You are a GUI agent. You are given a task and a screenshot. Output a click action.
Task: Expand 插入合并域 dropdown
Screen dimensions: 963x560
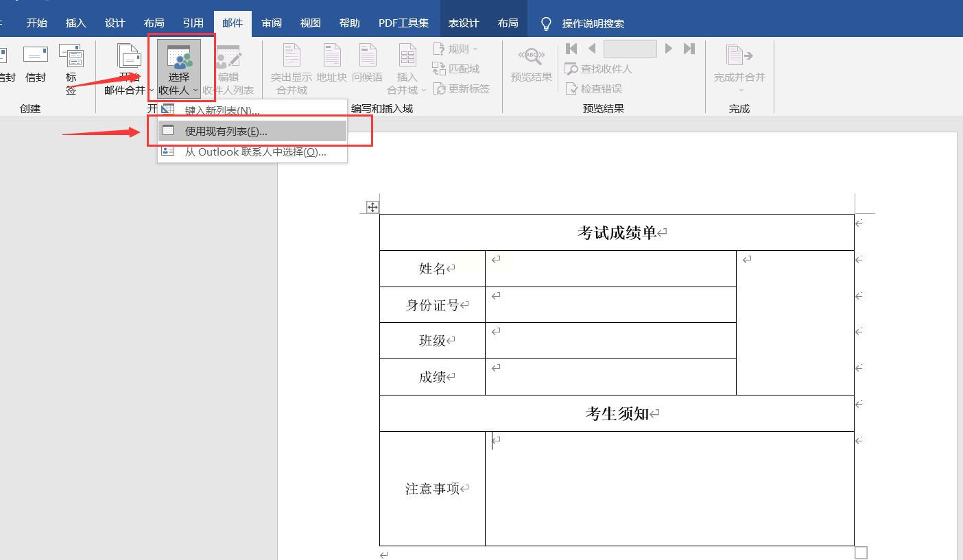tap(407, 90)
